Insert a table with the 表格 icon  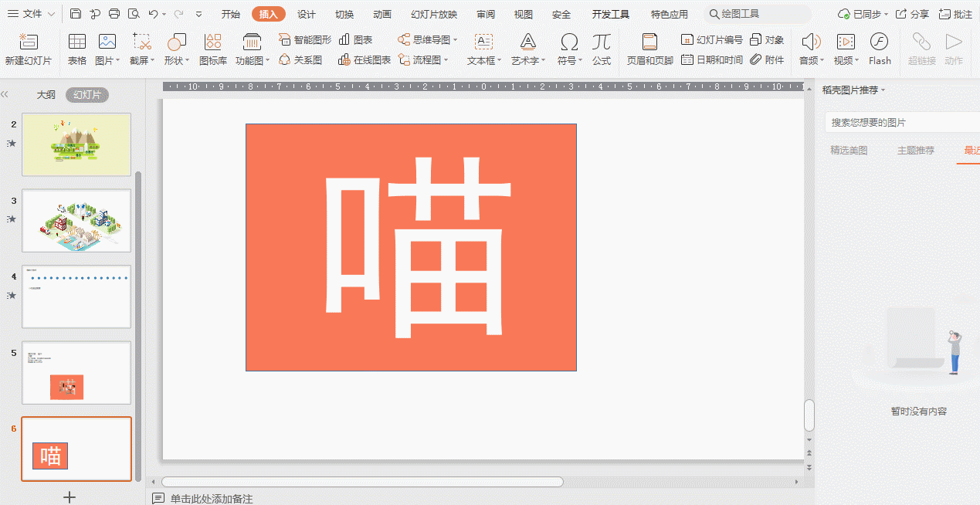77,42
